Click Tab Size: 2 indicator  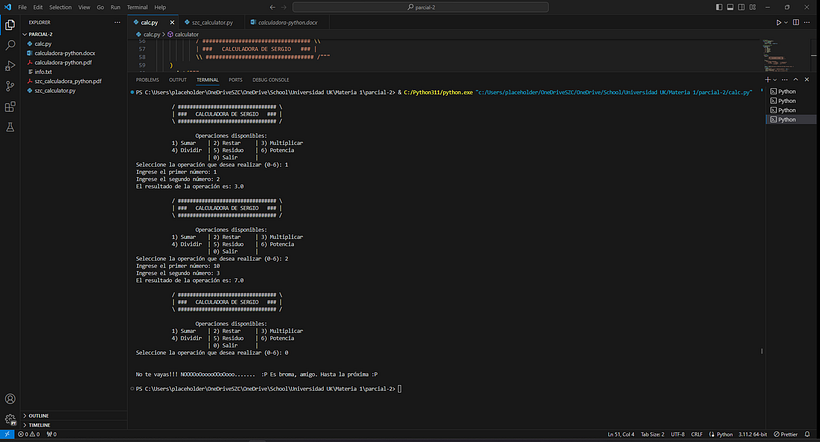tap(653, 434)
